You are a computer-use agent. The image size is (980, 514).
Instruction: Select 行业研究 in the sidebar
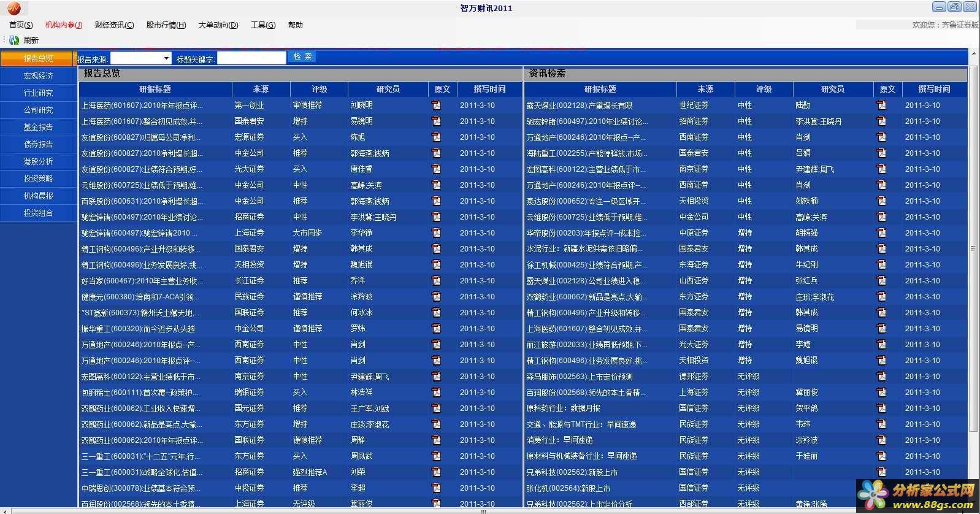point(38,93)
